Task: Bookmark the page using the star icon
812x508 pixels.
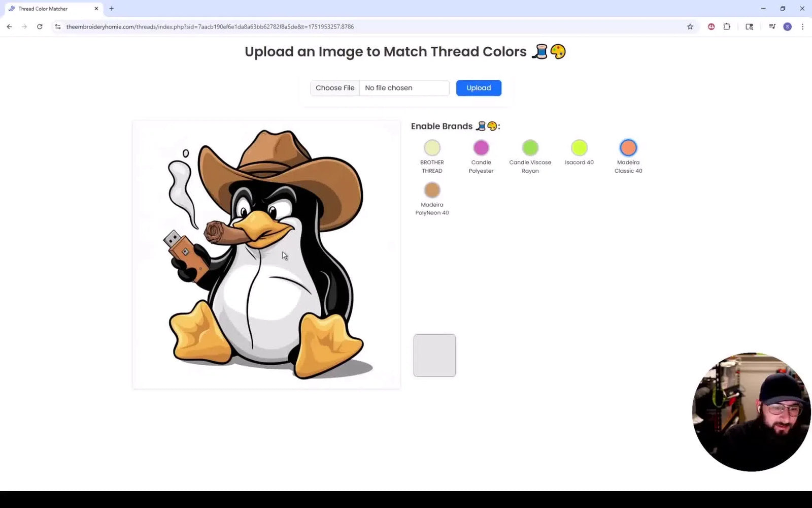Action: [690, 26]
